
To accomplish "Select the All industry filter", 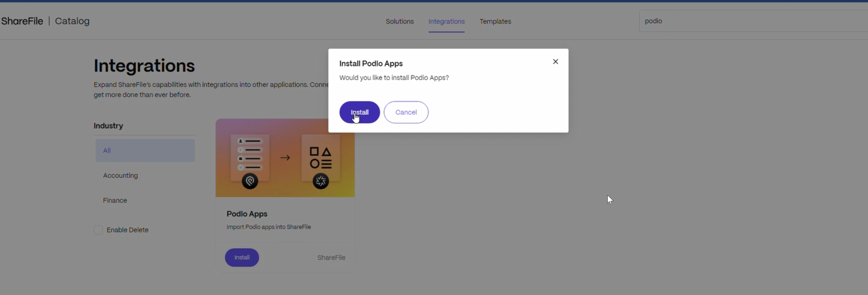I will (145, 151).
